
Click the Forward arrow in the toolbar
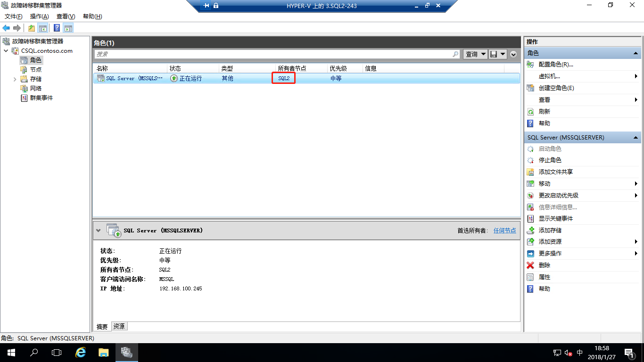pos(17,28)
